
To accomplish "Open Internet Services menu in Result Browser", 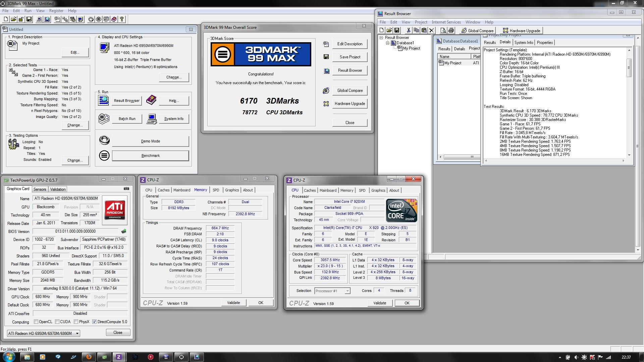I will click(446, 22).
